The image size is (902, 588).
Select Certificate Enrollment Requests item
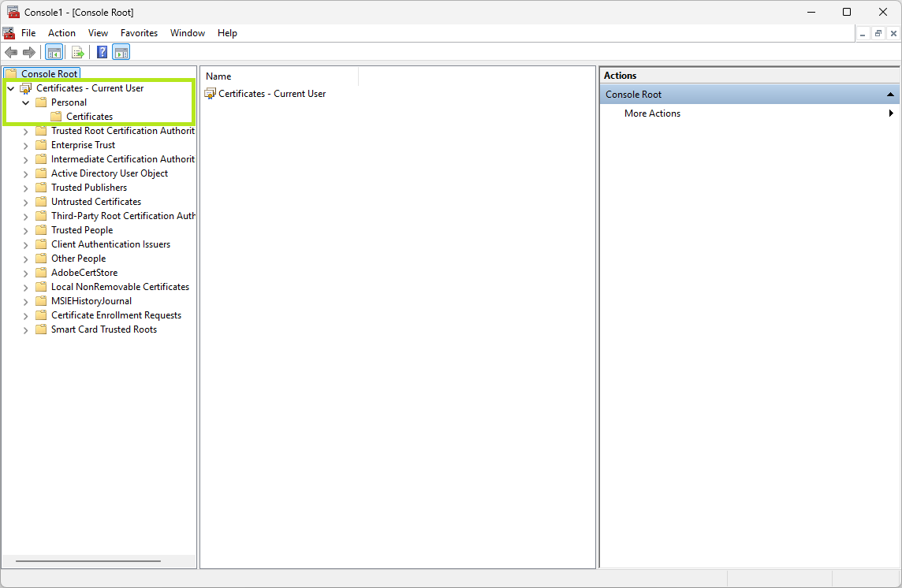(116, 315)
